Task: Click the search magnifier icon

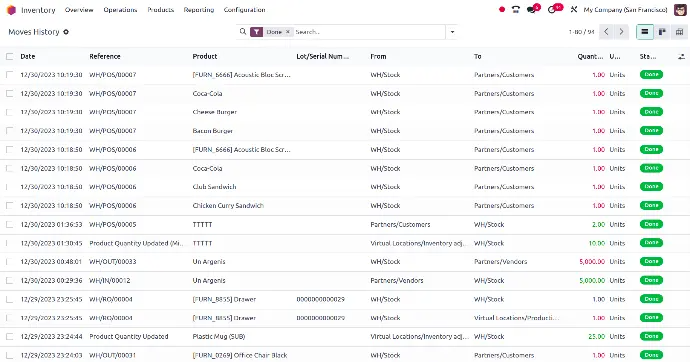Action: [242, 32]
